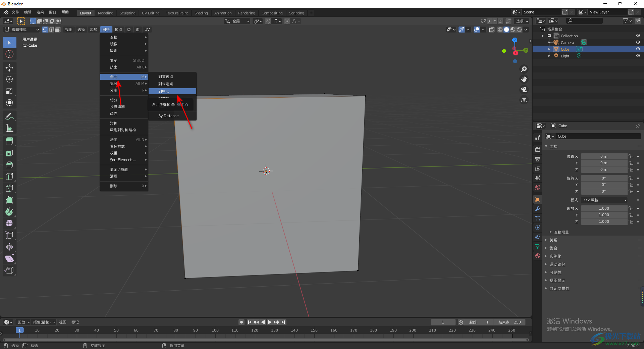Click the Location X value field
This screenshot has width=644, height=349.
pos(604,156)
